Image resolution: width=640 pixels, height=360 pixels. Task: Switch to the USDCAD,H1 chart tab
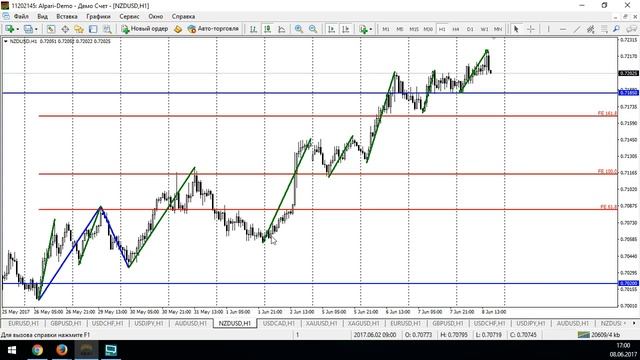pyautogui.click(x=279, y=323)
